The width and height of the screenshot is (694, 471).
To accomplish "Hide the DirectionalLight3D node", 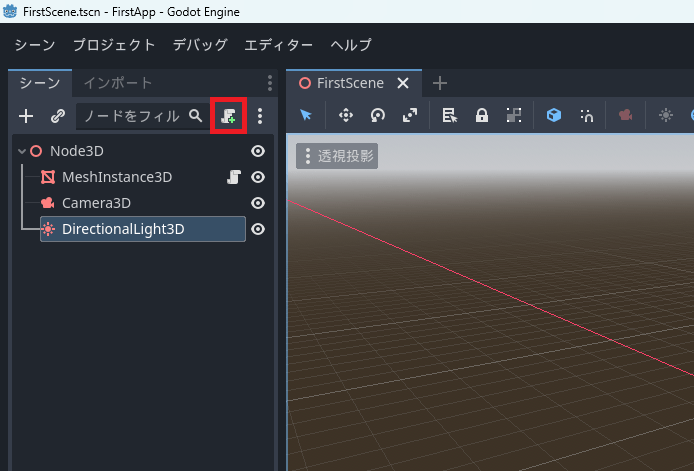I will [x=258, y=229].
